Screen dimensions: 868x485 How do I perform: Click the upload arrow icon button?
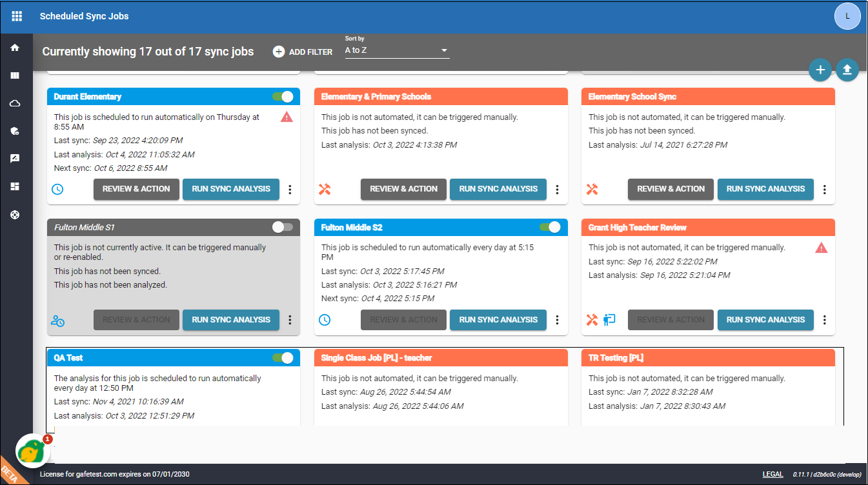847,70
